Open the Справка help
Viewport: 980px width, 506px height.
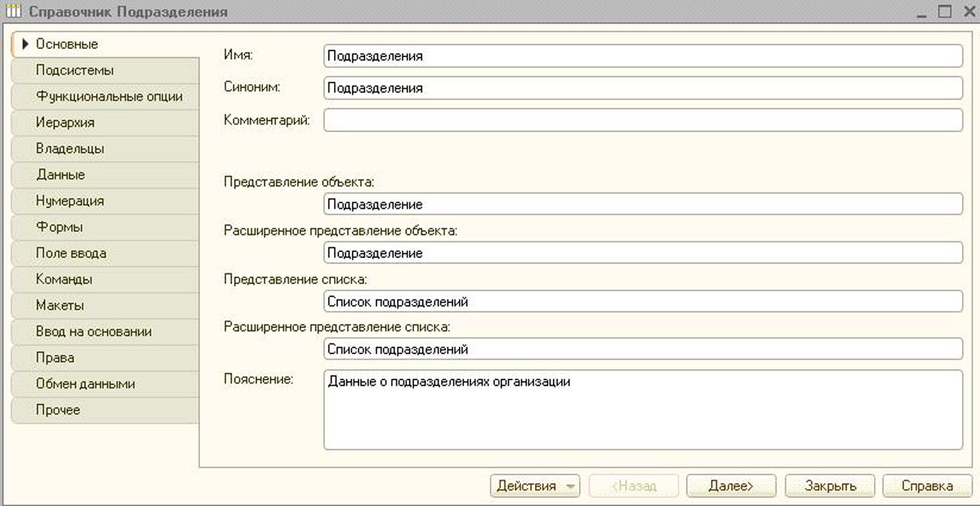(927, 485)
